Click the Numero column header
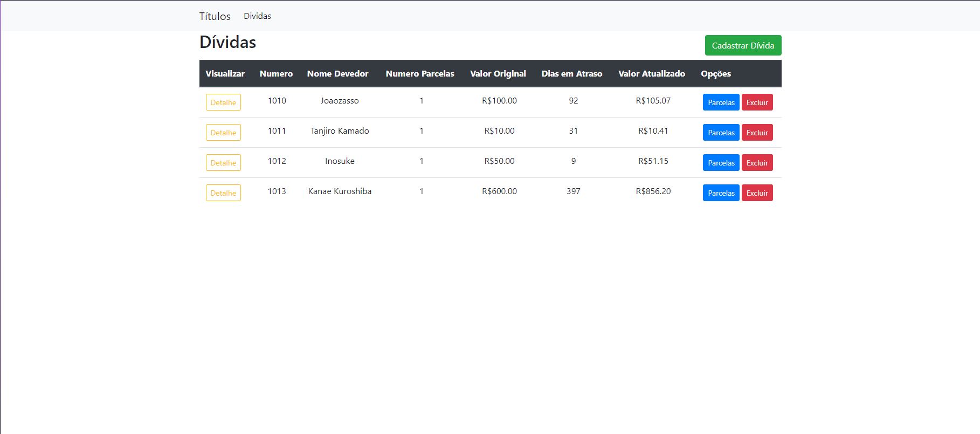 tap(276, 74)
